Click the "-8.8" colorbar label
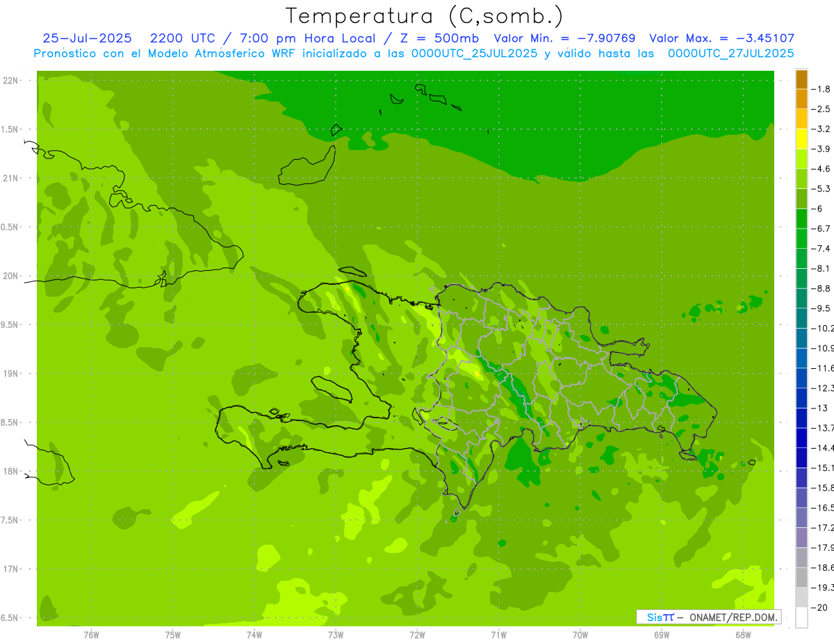Screen dimensions: 834x644 pyautogui.click(x=821, y=288)
